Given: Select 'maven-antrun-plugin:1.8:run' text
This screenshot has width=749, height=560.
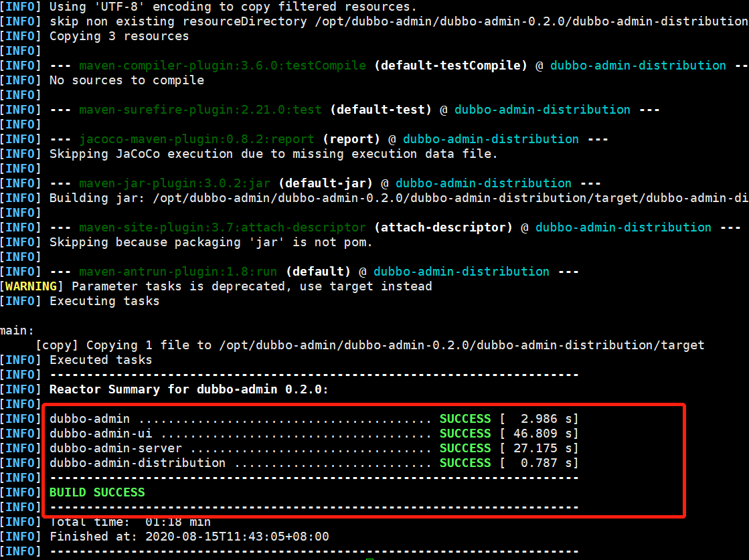Looking at the screenshot, I should [177, 272].
